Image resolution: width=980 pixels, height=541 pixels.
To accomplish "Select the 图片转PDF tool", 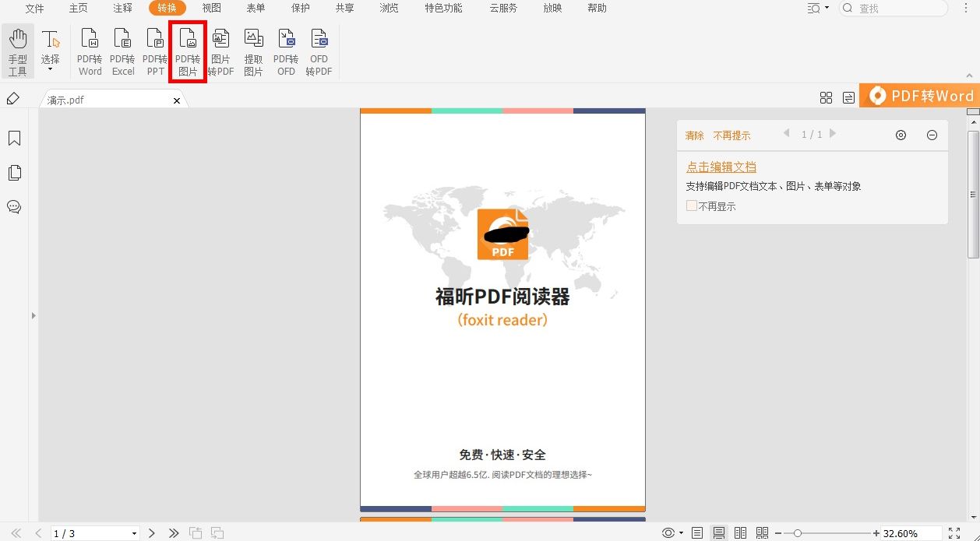I will point(220,50).
